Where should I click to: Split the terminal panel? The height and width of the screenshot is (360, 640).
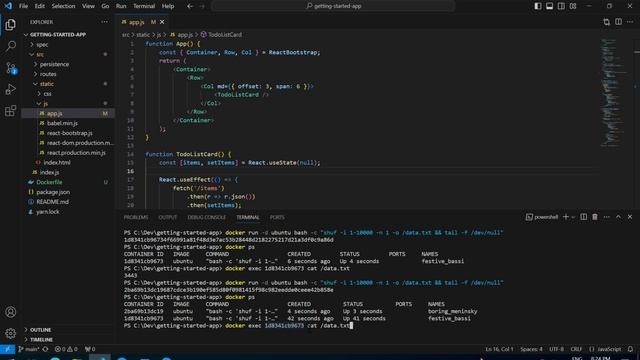click(584, 217)
